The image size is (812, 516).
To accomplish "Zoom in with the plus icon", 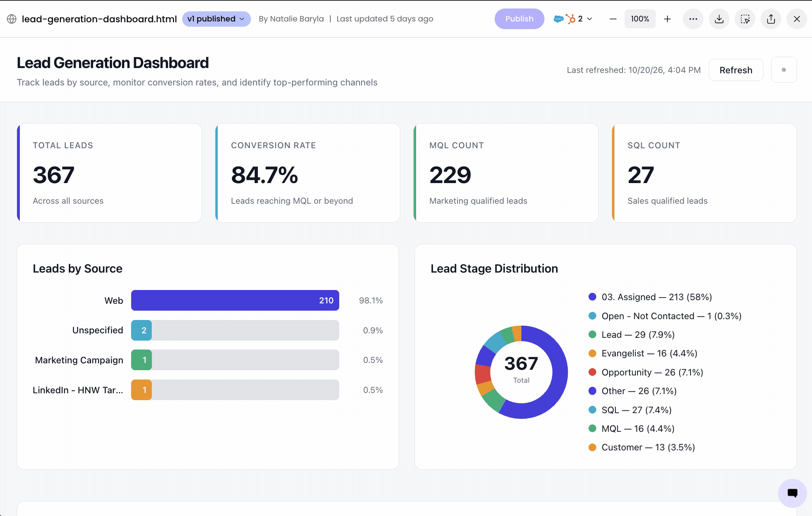I will [667, 19].
